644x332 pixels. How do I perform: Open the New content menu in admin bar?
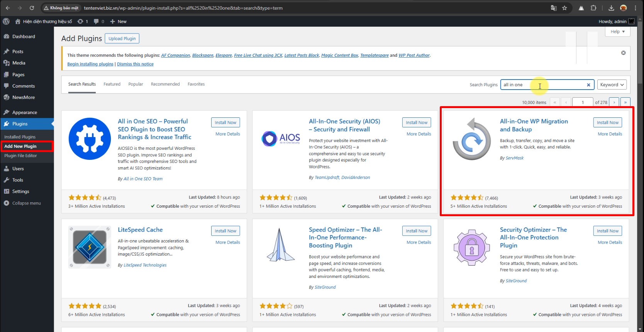pos(118,21)
